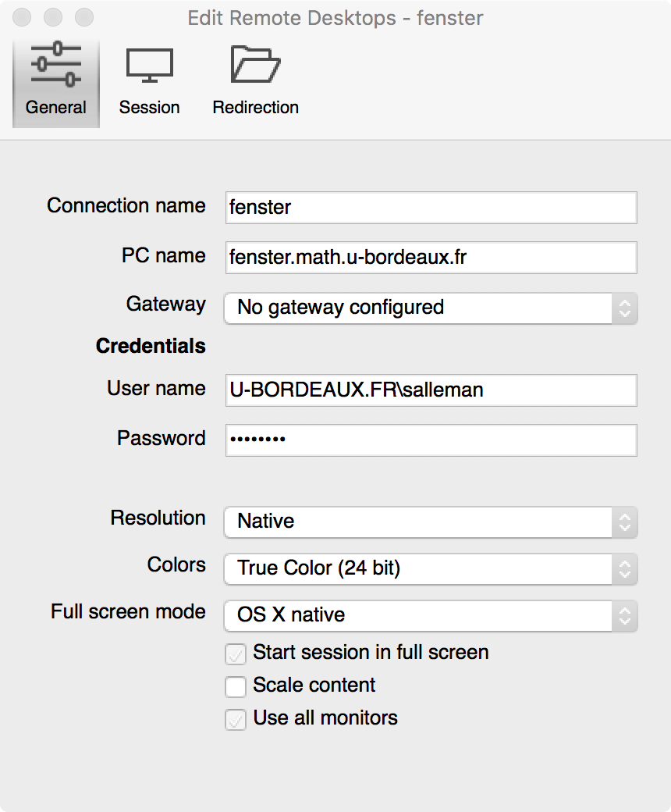Toggle the Use all monitors checkbox

[236, 719]
